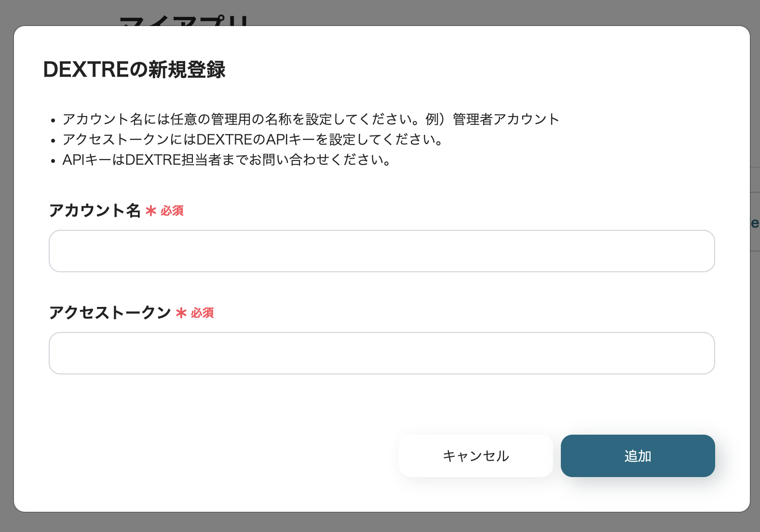Focus the アクセストークン input field
This screenshot has width=760, height=532.
381,353
